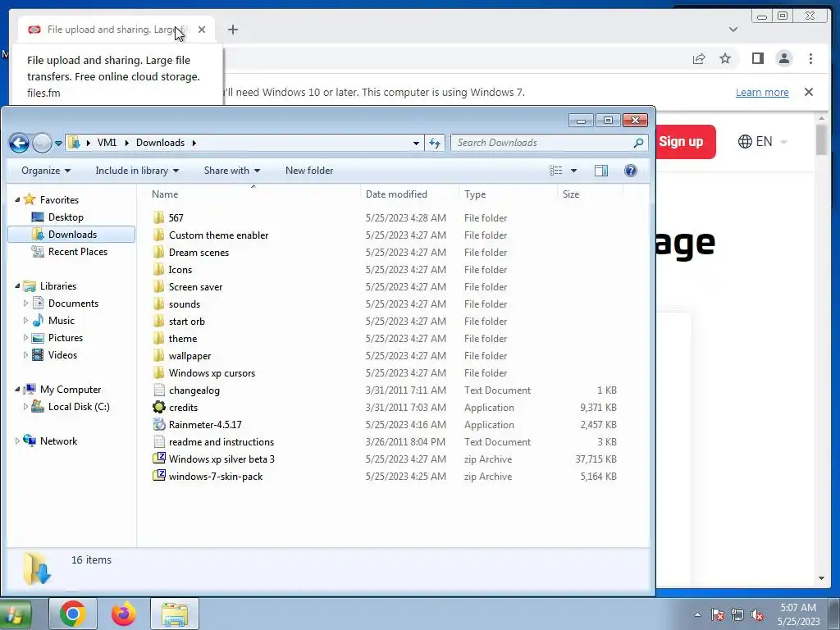Click the Explorer help question-mark icon
The height and width of the screenshot is (630, 840).
(x=631, y=171)
